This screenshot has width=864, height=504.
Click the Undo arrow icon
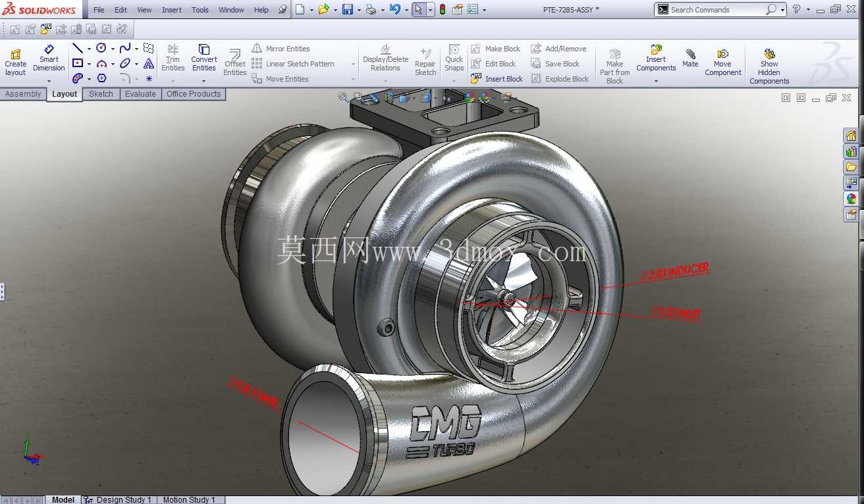pos(394,9)
